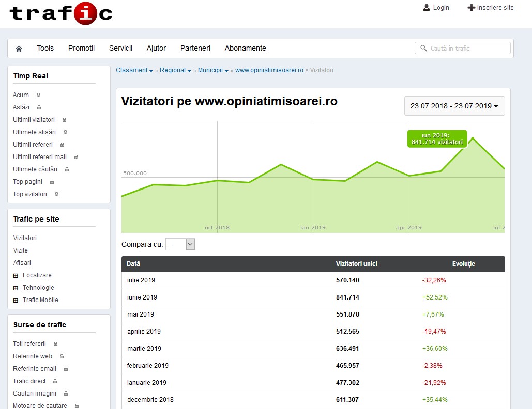
Task: Open Vizite under Trafic pe site
Action: coord(20,250)
